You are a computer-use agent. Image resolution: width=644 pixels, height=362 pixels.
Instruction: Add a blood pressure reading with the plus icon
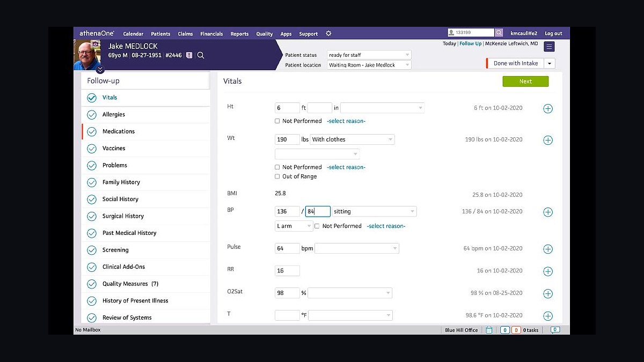click(x=548, y=212)
